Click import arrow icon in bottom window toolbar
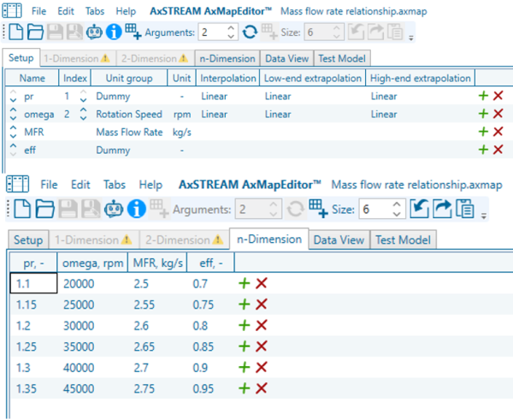The image size is (513, 420). [419, 209]
